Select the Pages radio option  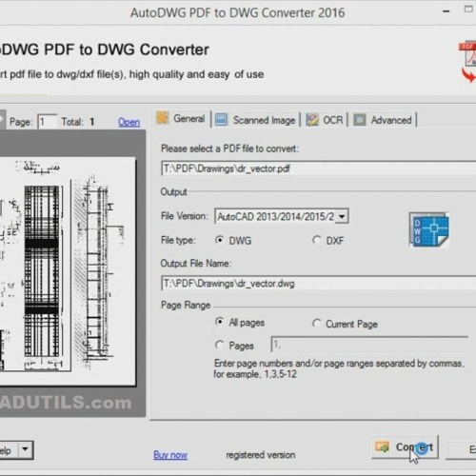coord(219,345)
